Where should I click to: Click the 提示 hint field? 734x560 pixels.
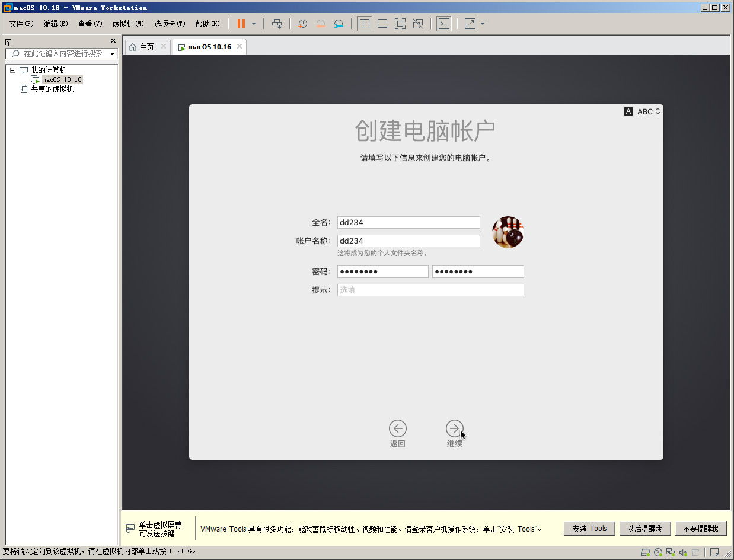[430, 290]
